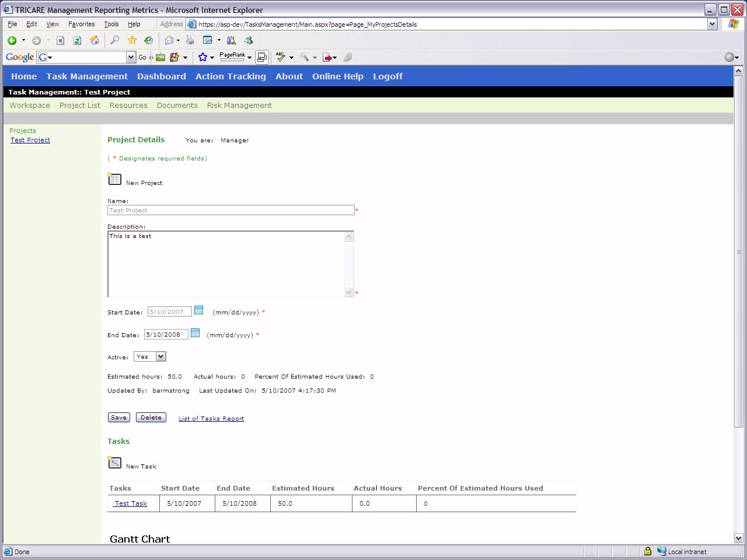Click the Refresh page icon
Image resolution: width=747 pixels, height=560 pixels.
coord(77,40)
